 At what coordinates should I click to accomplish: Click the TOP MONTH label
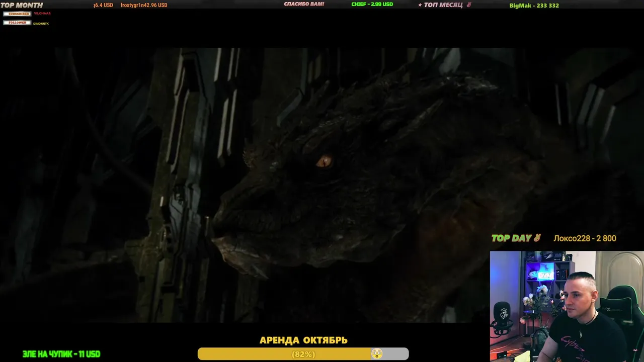click(x=22, y=5)
